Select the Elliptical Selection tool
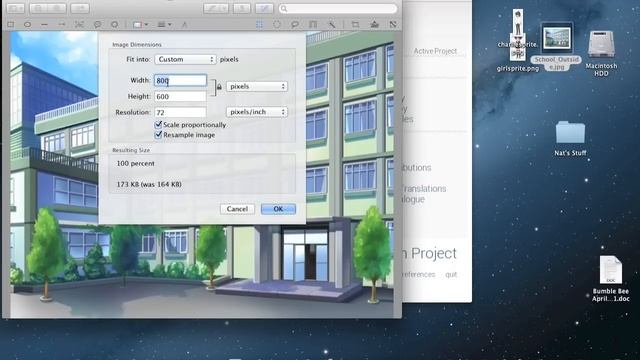The width and height of the screenshot is (640, 360). click(277, 24)
